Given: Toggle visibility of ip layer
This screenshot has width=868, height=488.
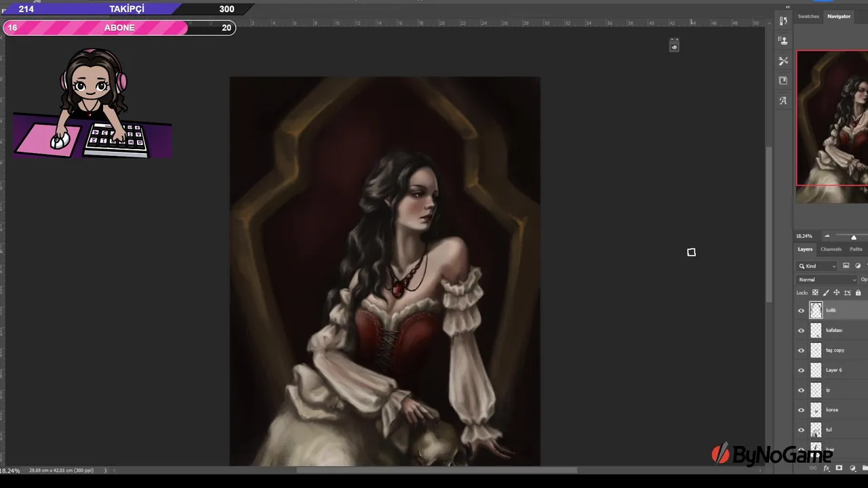Looking at the screenshot, I should click(x=801, y=390).
